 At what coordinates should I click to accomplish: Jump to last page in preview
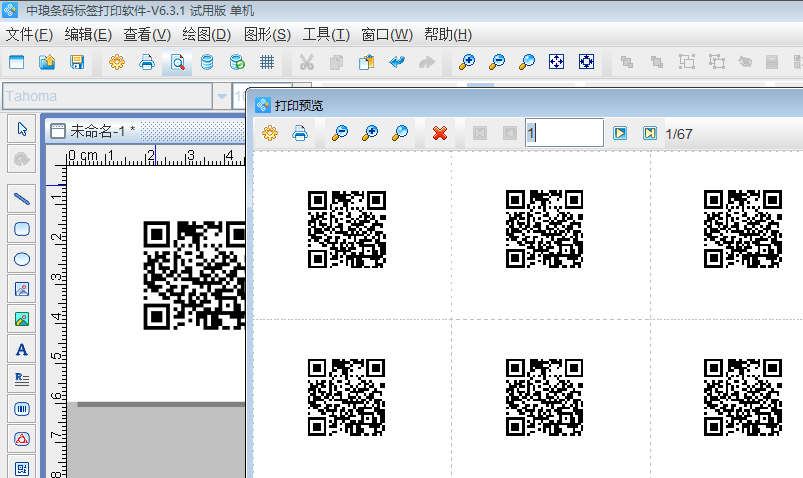coord(649,133)
